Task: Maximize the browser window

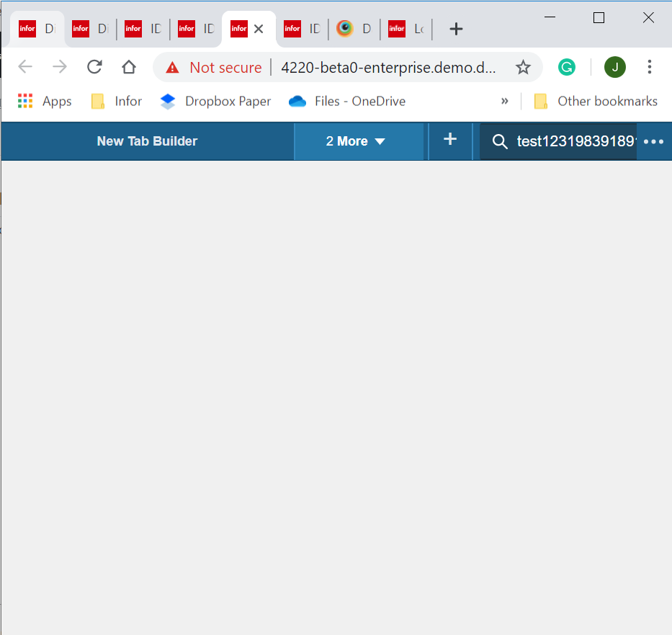Action: 599,17
